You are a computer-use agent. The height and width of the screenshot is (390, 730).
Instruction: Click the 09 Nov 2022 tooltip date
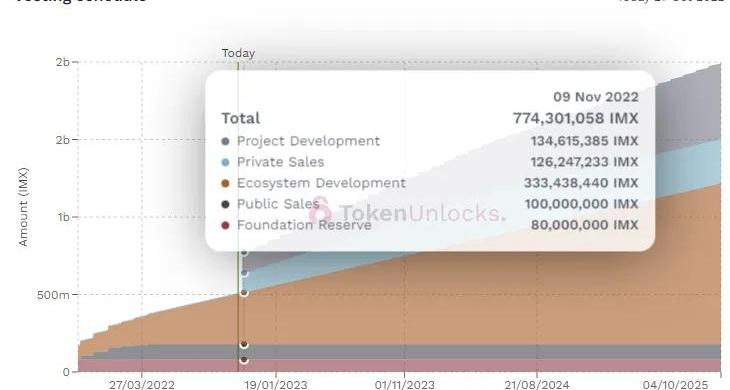596,97
